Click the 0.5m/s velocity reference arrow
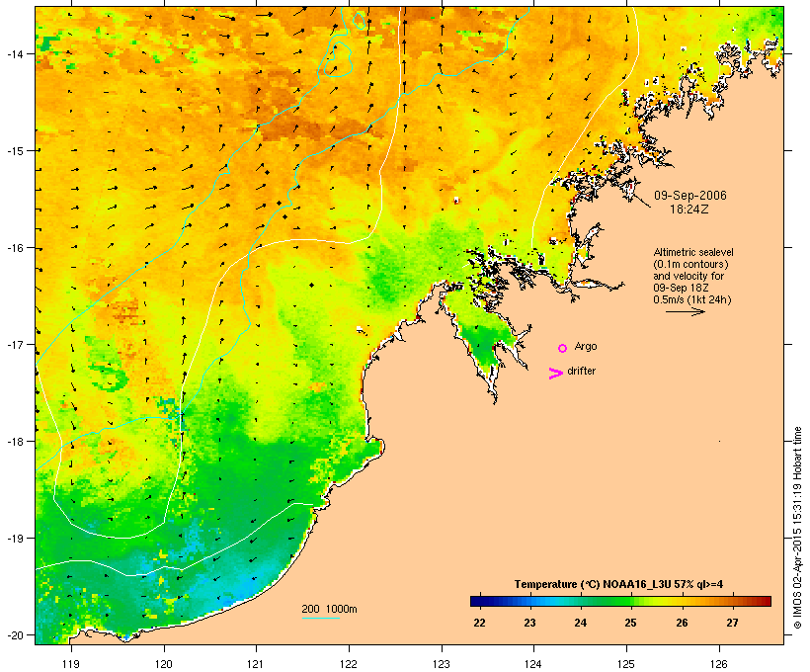This screenshot has width=810, height=672. click(x=685, y=311)
